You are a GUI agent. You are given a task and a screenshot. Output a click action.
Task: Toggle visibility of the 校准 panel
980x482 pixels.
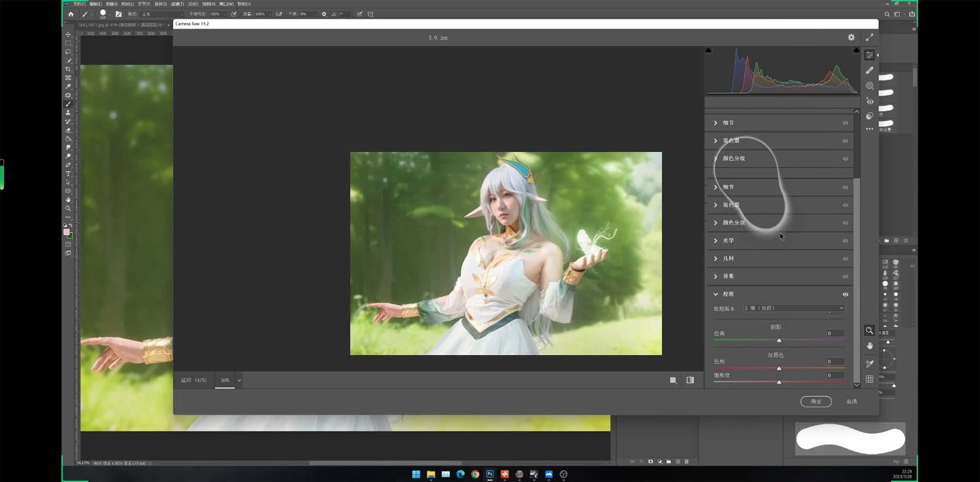point(845,294)
